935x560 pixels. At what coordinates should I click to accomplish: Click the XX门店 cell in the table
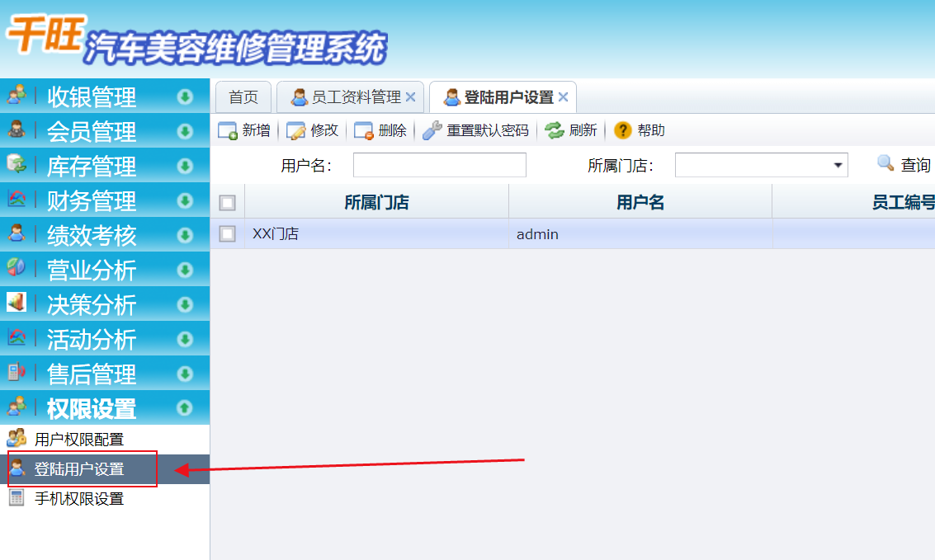376,233
